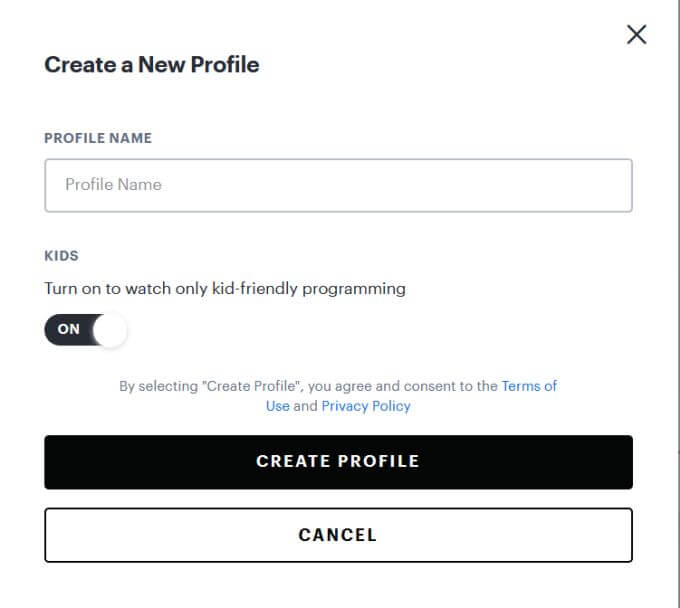Click the word 'Use' in the terms link
680x608 pixels.
(278, 406)
